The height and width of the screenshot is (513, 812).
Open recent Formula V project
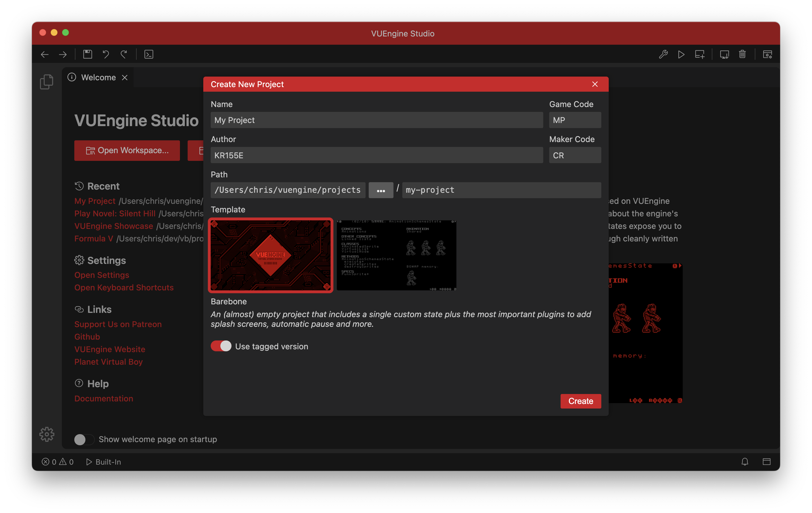pyautogui.click(x=94, y=239)
